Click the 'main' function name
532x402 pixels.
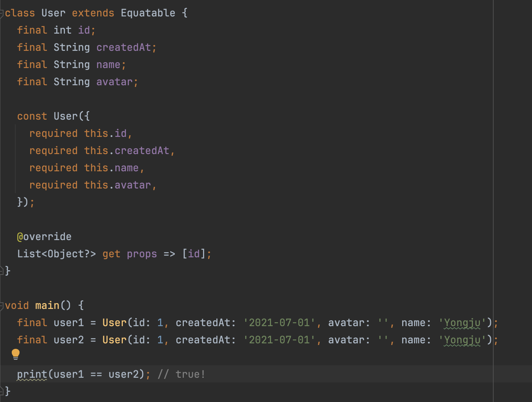(47, 305)
